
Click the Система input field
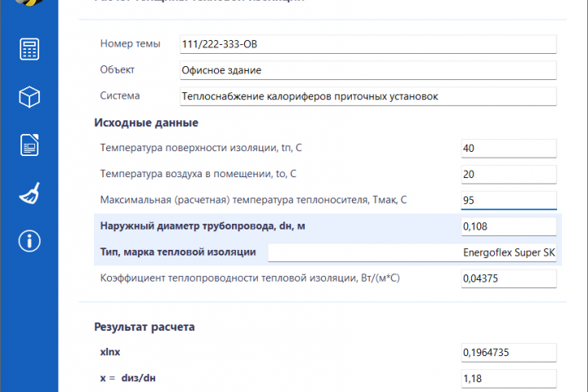367,96
